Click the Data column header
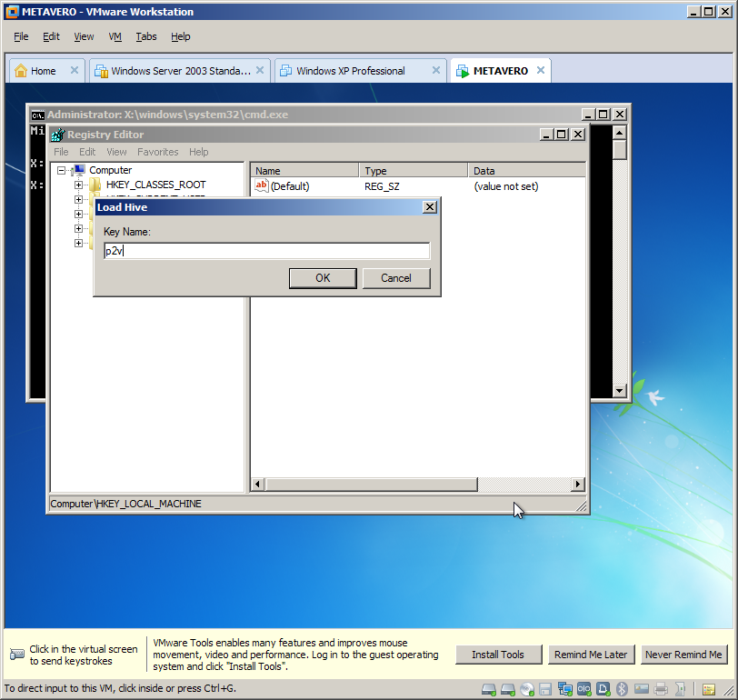The image size is (738, 700). [x=526, y=170]
